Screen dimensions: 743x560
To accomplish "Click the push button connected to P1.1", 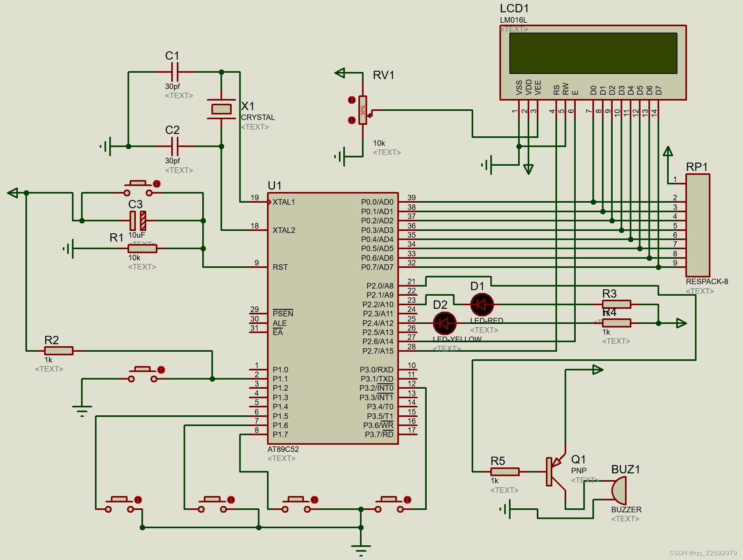I will click(142, 375).
